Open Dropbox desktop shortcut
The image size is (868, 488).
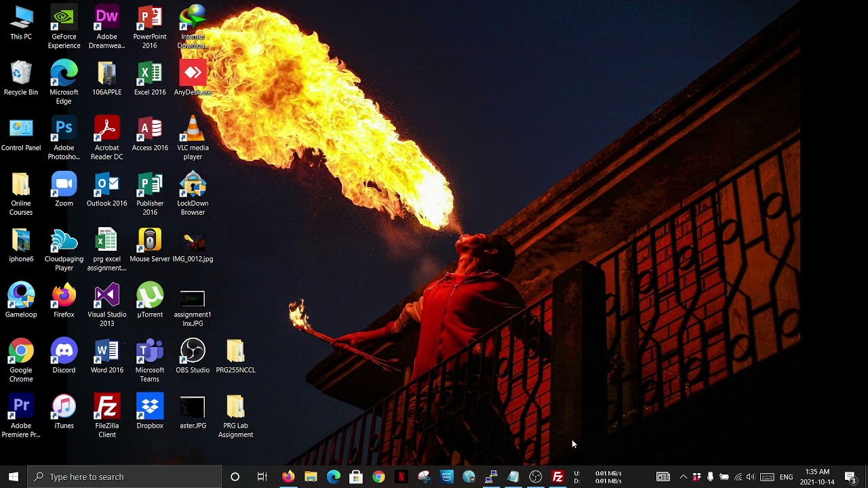(x=150, y=412)
